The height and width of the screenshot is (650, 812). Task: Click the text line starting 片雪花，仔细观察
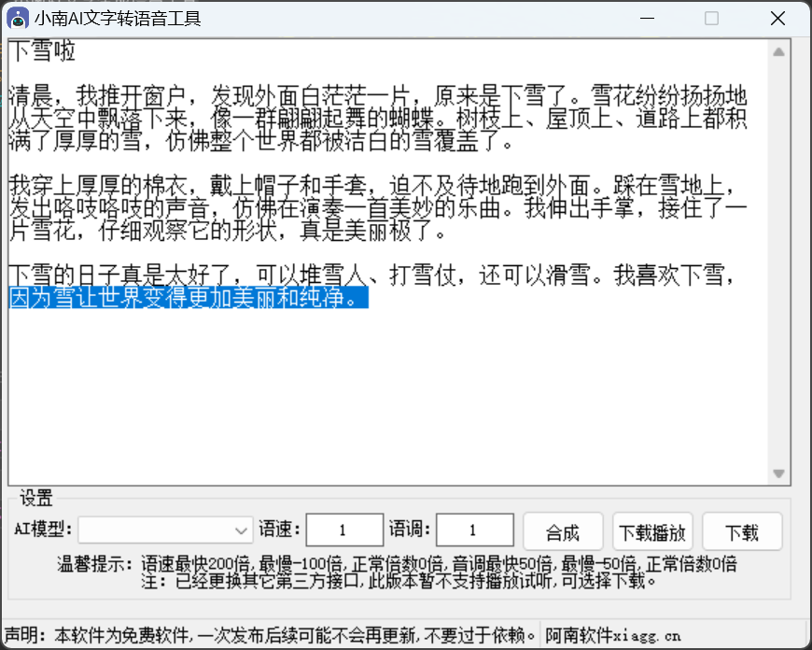click(x=228, y=230)
